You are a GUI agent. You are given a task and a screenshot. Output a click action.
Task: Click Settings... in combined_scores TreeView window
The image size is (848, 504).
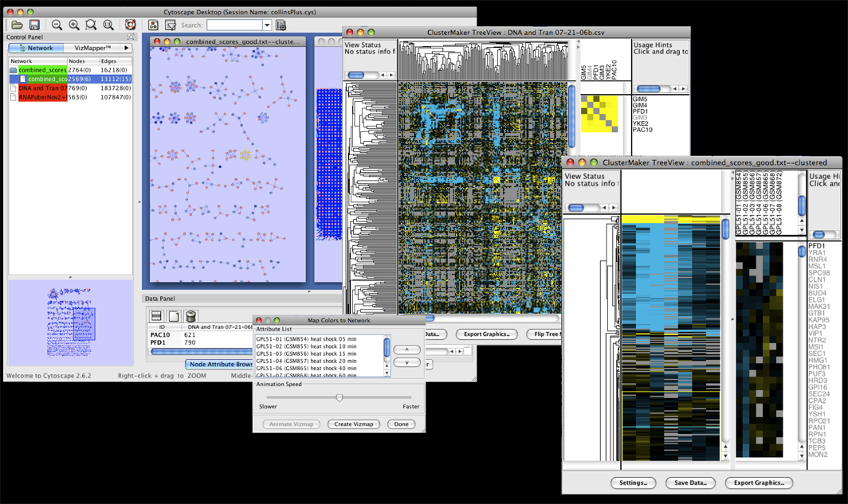[x=634, y=483]
